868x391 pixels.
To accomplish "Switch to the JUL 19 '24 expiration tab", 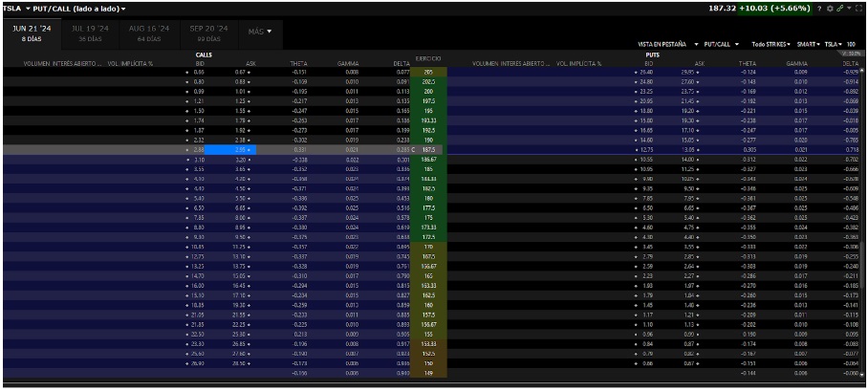I will point(89,33).
